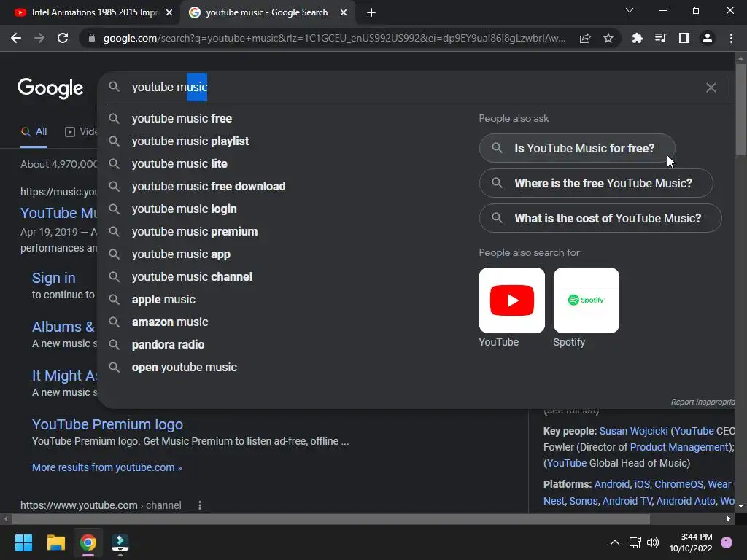
Task: Choose suggestion youtube music channel
Action: (192, 277)
